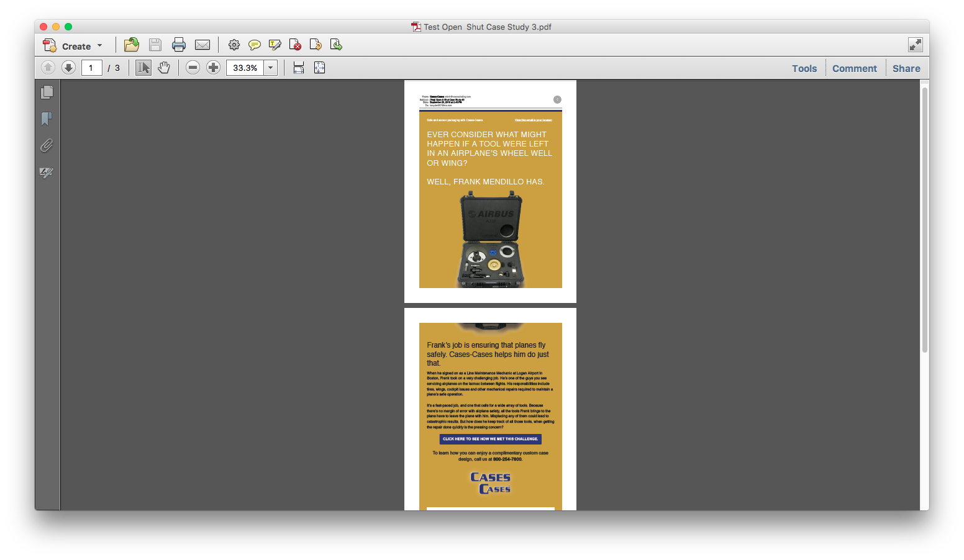Open the Share pane
Image resolution: width=964 pixels, height=560 pixels.
[906, 68]
